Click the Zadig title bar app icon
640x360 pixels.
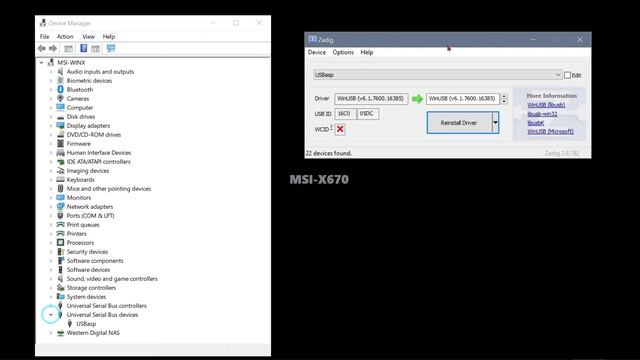click(313, 39)
